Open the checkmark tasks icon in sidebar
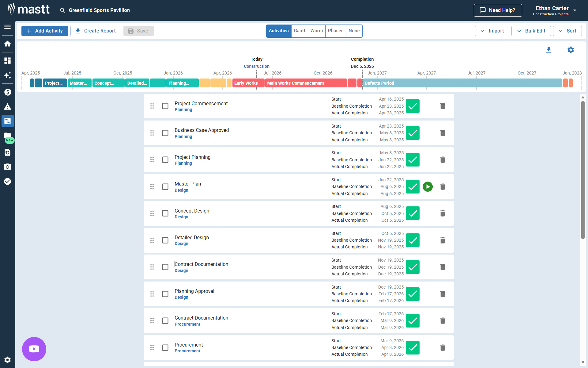Viewport: 588px width, 368px height. pyautogui.click(x=8, y=181)
